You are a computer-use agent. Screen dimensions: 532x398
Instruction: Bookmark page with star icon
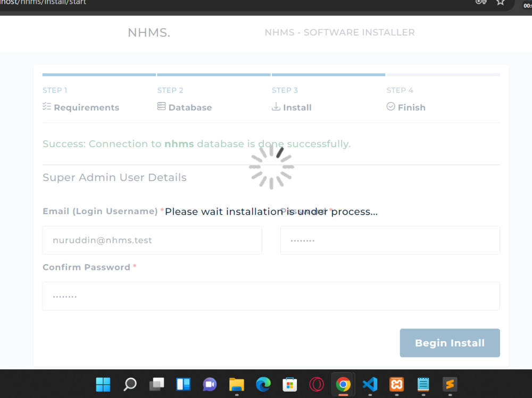501,2
